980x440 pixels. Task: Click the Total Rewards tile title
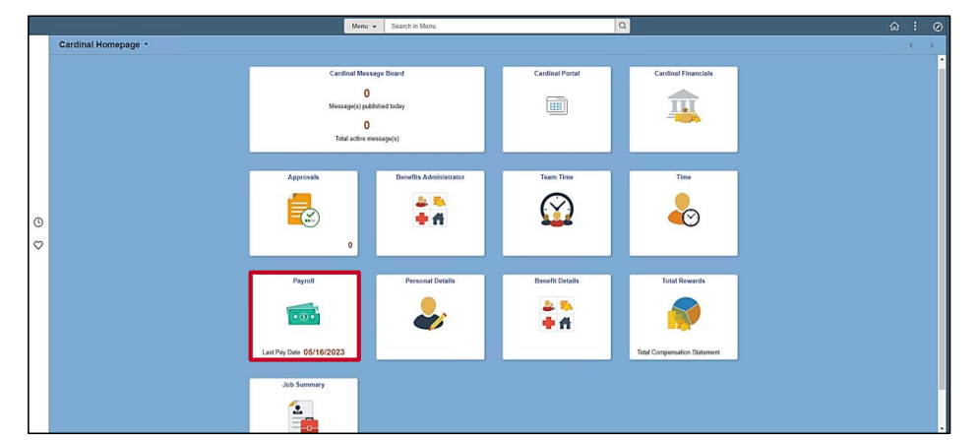click(x=683, y=281)
